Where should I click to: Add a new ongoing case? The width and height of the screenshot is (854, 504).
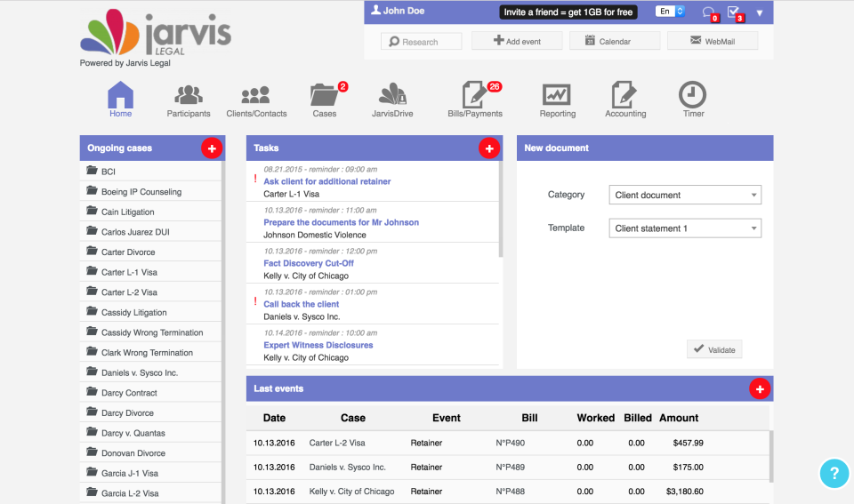[x=212, y=148]
